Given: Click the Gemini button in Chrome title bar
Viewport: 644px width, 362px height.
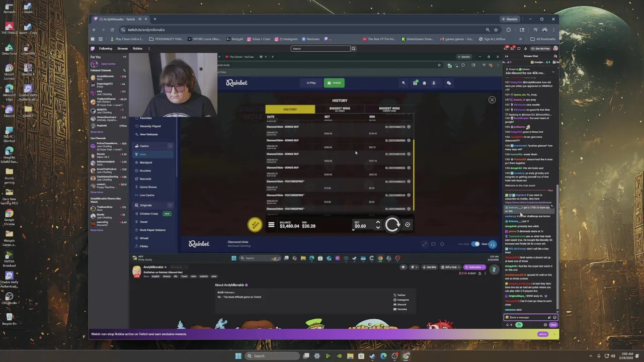Looking at the screenshot, I should coord(509,19).
